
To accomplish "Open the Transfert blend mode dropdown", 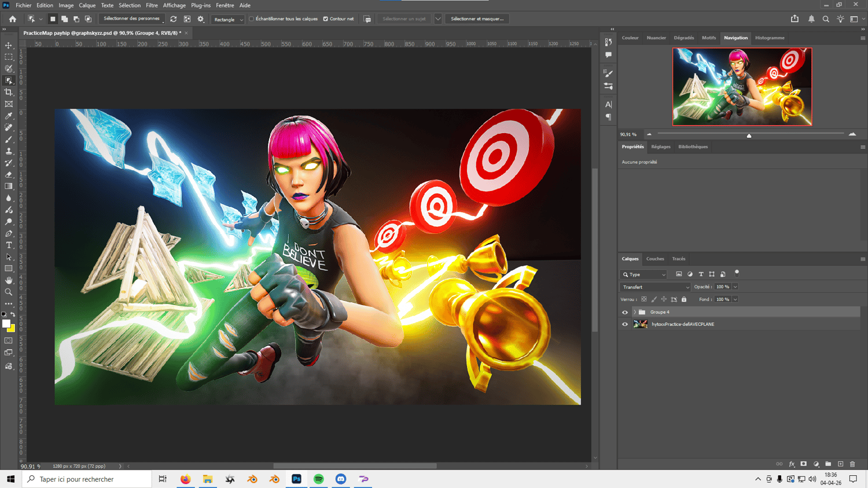I will (x=656, y=287).
